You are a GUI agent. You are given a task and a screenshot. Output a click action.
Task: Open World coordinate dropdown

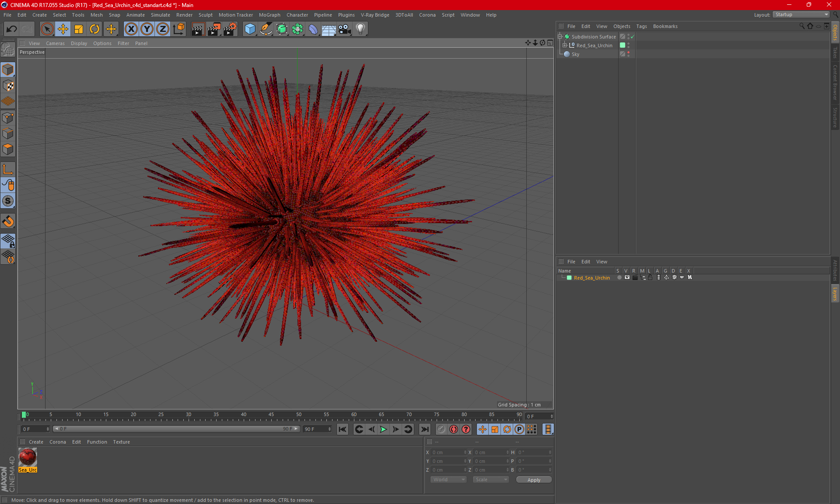(449, 479)
